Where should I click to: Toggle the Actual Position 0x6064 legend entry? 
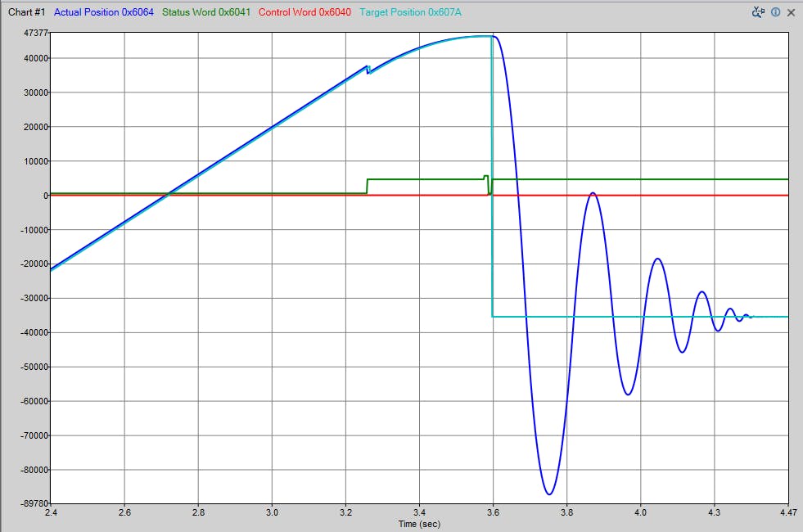coord(104,12)
